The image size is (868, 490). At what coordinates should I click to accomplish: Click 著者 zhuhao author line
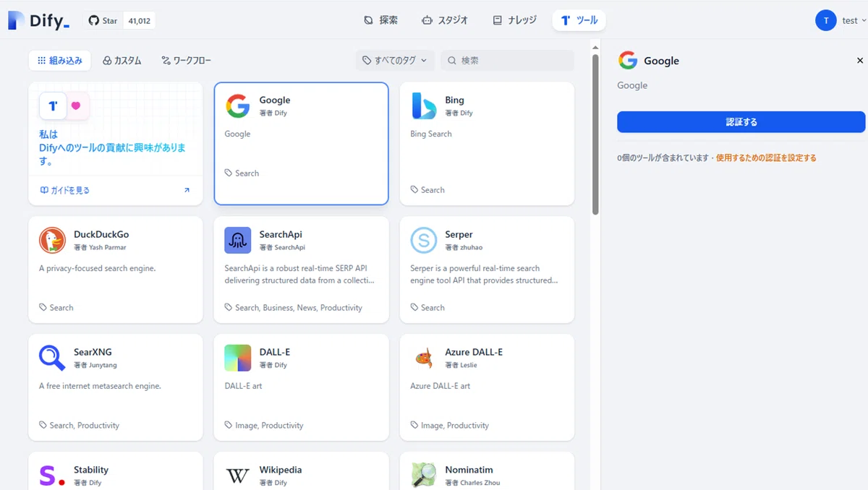464,247
